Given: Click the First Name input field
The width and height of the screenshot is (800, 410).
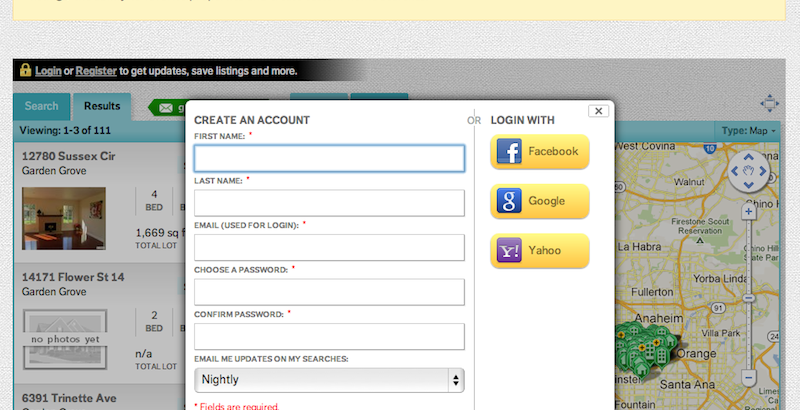Looking at the screenshot, I should 329,158.
